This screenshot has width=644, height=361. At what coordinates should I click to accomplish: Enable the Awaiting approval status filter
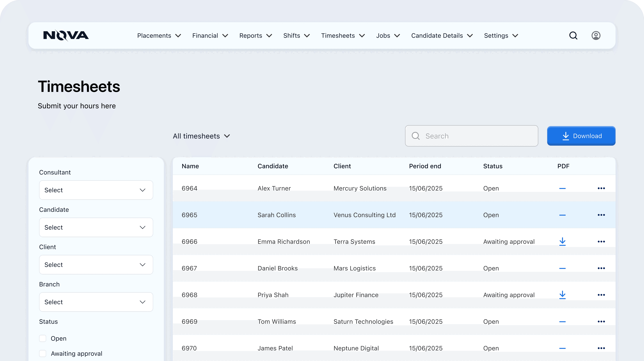[x=43, y=353]
